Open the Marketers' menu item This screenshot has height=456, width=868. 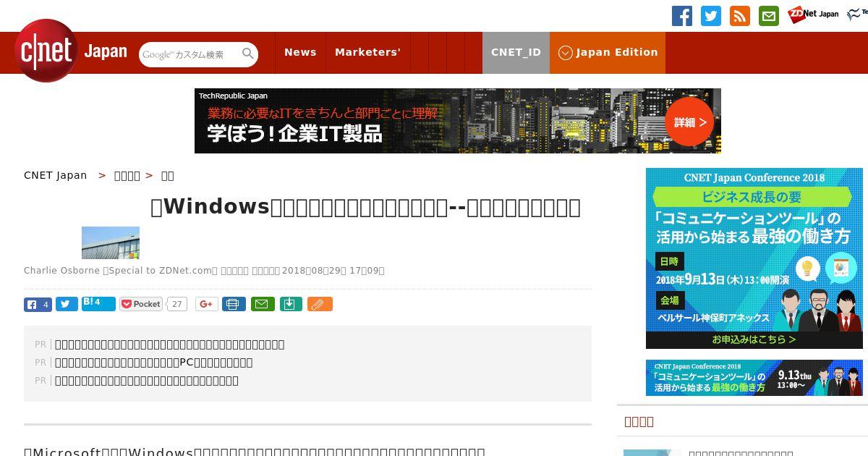point(367,52)
